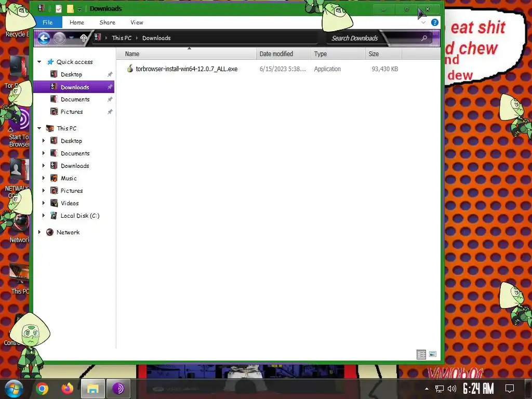Click the search magnifier icon
Screen dimensions: 532x399
[424, 38]
